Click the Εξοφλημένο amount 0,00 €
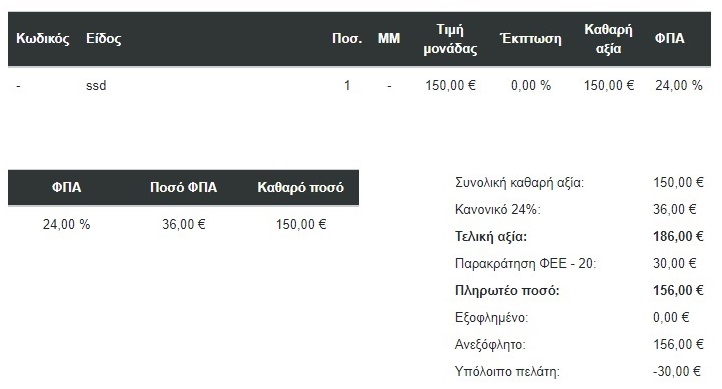This screenshot has width=722, height=389. [x=671, y=318]
